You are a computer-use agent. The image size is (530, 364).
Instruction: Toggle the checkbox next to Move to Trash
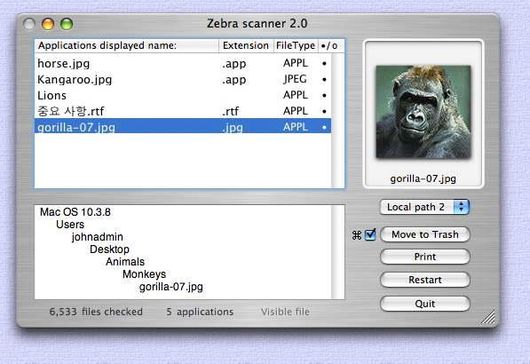(370, 235)
